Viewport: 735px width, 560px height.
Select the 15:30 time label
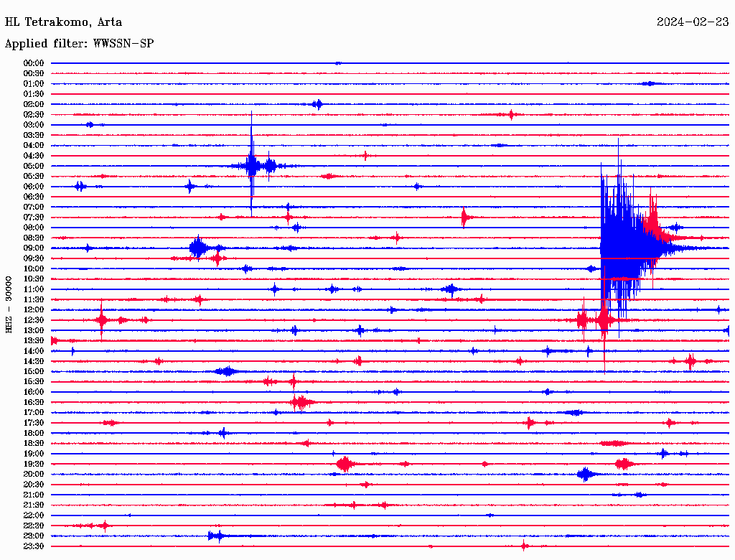coord(34,381)
